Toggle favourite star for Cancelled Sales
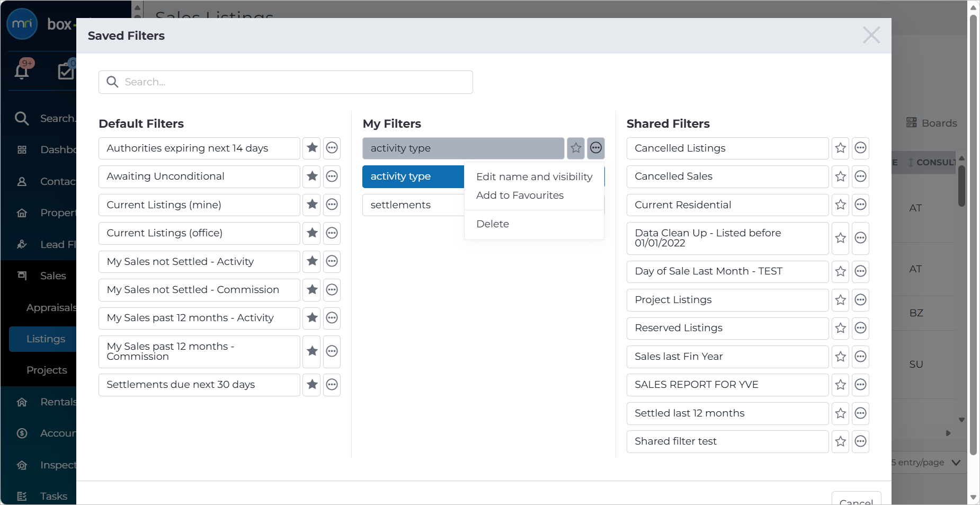The width and height of the screenshot is (980, 505). [x=840, y=176]
